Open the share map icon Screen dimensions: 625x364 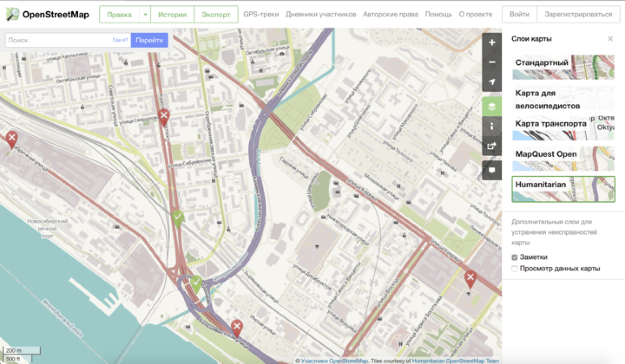pos(492,146)
